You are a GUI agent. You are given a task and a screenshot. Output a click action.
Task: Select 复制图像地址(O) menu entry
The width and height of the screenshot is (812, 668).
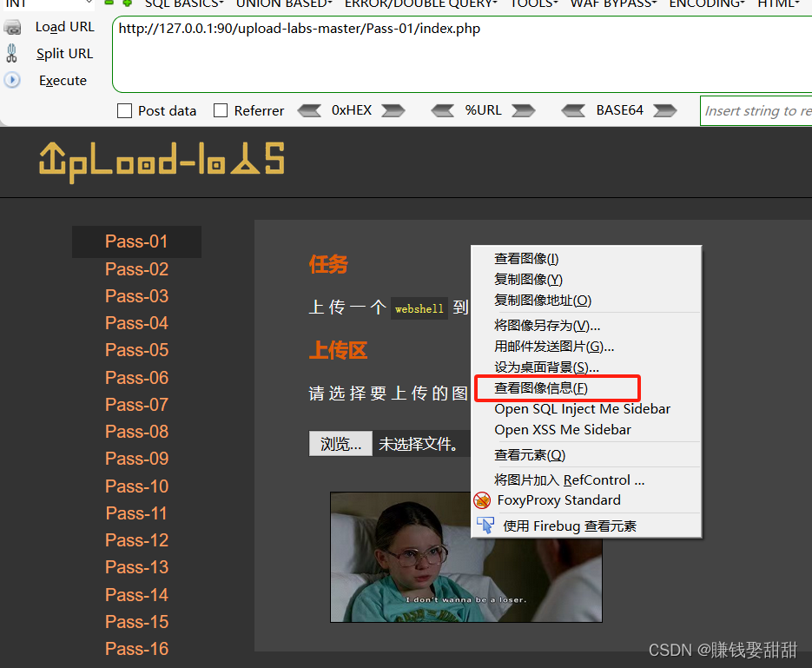click(586, 300)
